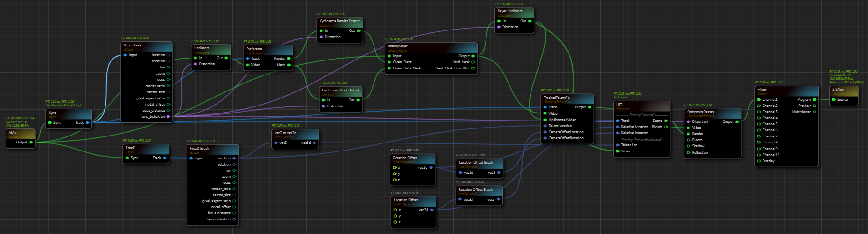Click Hard_Mask output pin on RealityKeyer
Viewport: 868px width, 234px height.
point(473,62)
